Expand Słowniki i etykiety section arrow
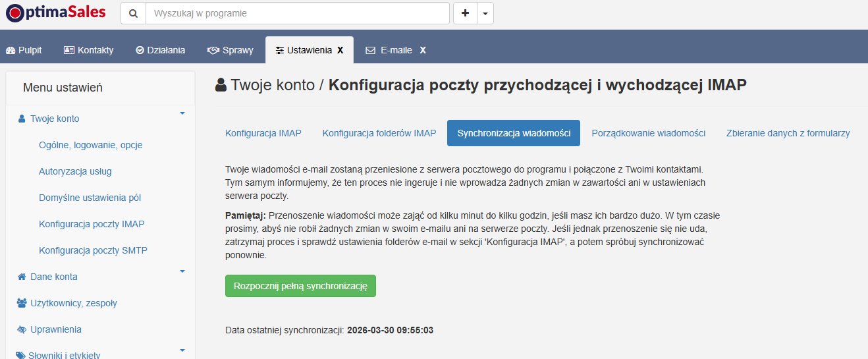Image resolution: width=868 pixels, height=359 pixels. click(182, 350)
